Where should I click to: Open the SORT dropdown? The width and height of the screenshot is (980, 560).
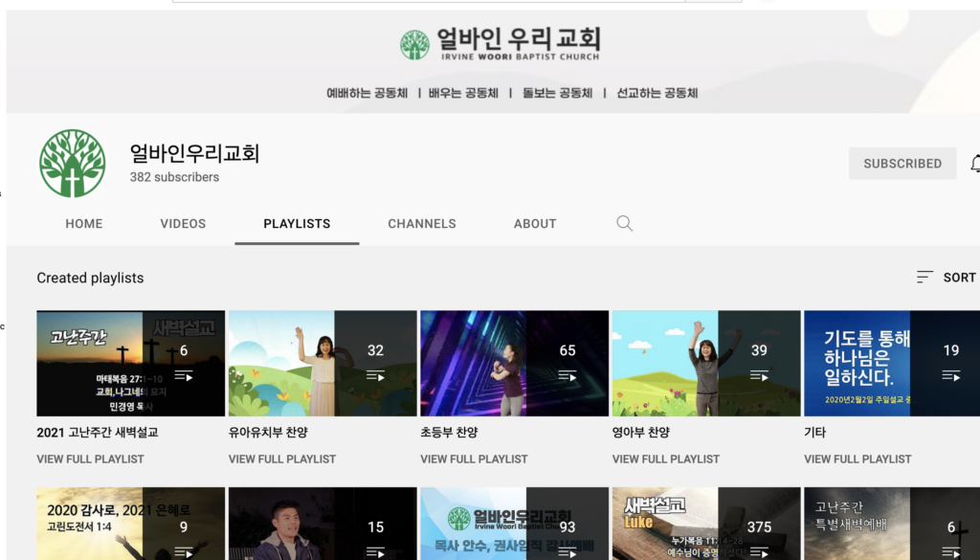click(x=947, y=277)
